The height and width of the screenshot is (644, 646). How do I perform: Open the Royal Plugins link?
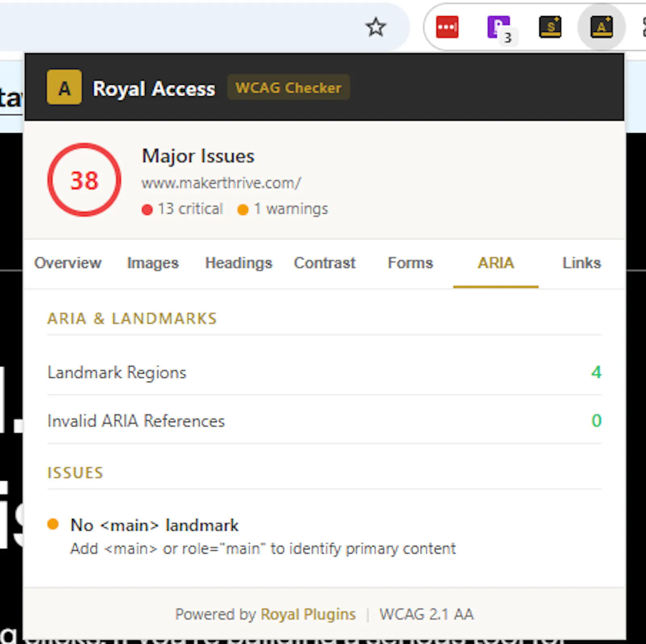point(308,614)
